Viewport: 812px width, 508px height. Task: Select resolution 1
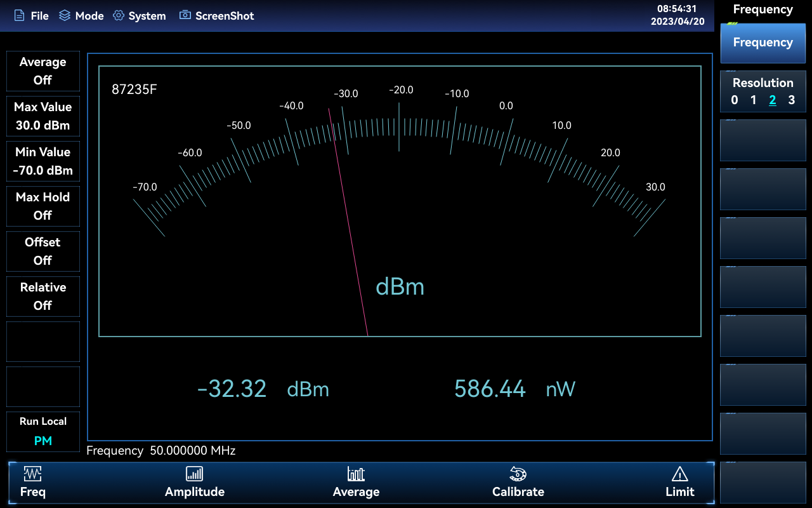coord(753,100)
